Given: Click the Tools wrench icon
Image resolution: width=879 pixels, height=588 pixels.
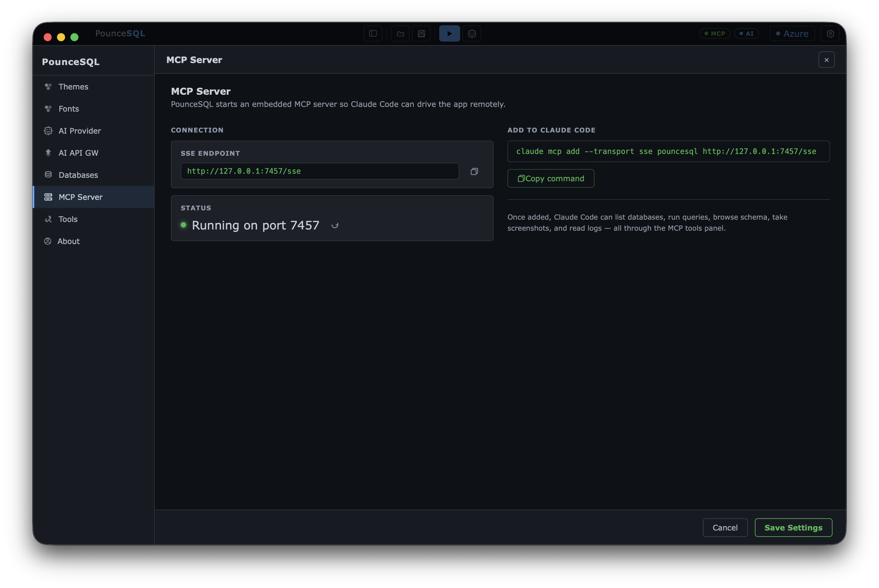Looking at the screenshot, I should point(48,219).
